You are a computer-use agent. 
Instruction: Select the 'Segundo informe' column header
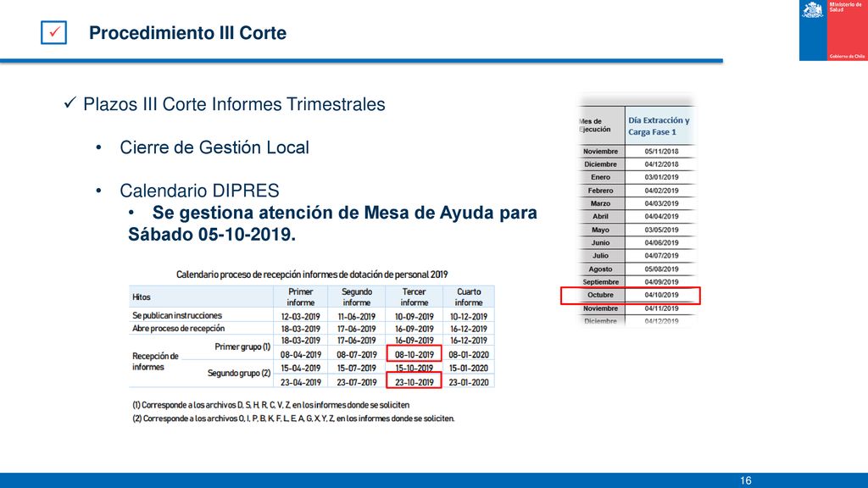pos(357,297)
